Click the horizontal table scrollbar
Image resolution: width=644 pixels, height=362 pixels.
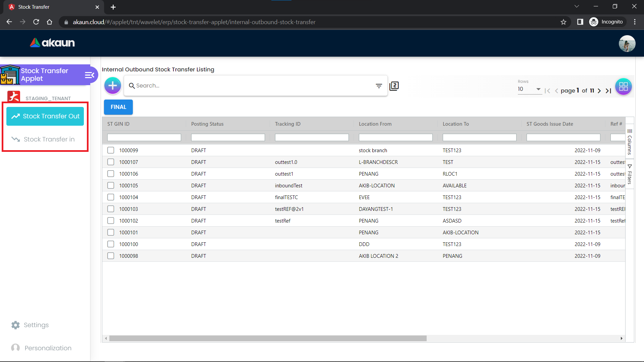pos(268,339)
